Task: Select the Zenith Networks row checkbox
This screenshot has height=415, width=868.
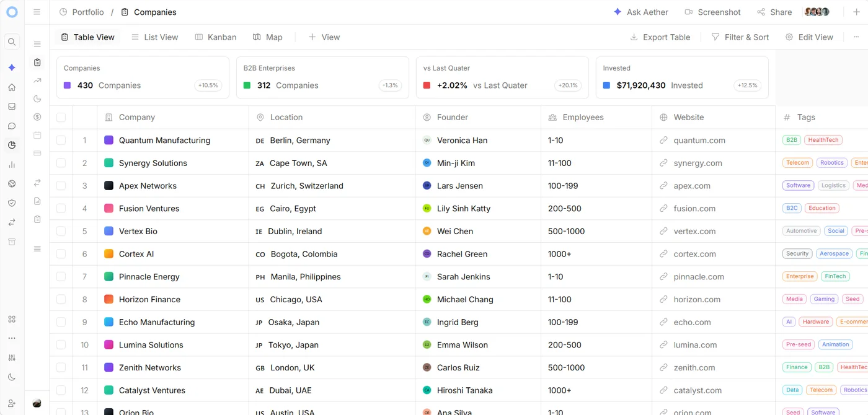Action: coord(61,367)
